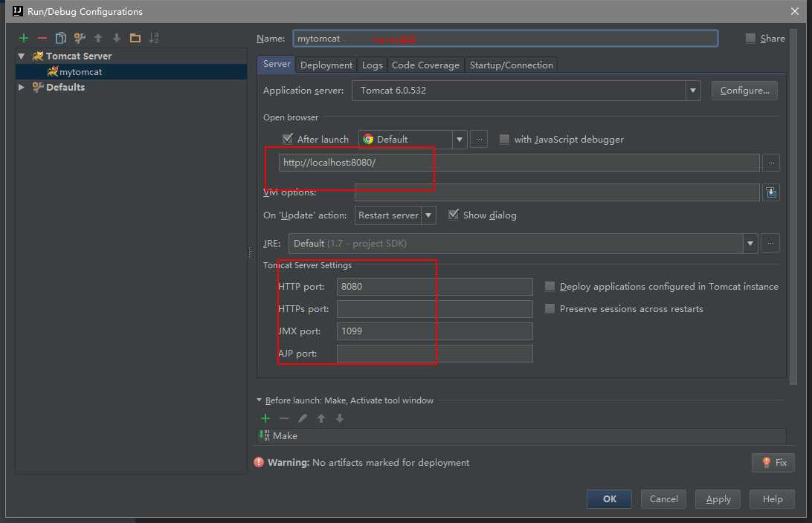Click the Configure... button
The image size is (812, 523).
pos(744,91)
